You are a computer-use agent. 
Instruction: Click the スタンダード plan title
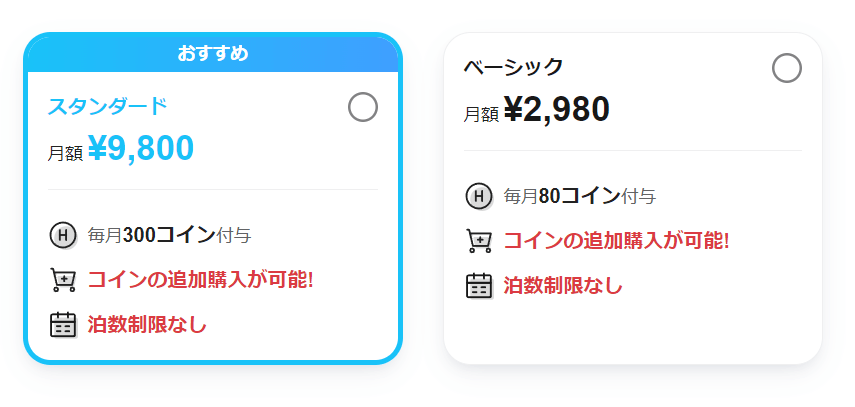pyautogui.click(x=108, y=106)
